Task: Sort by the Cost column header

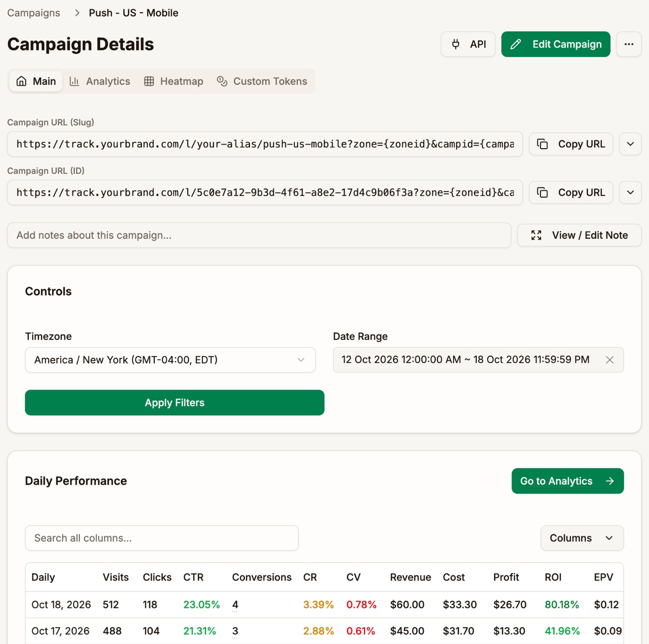Action: [454, 578]
